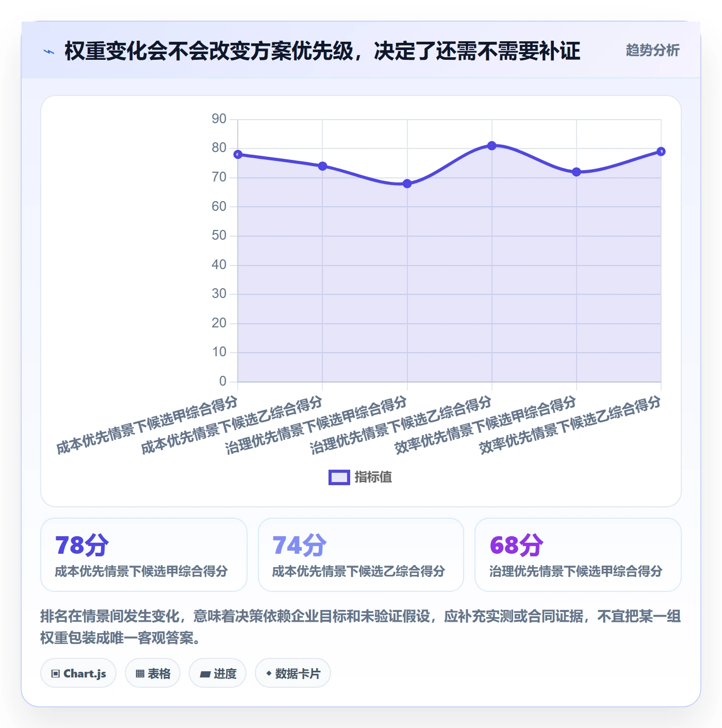
Task: Click the 指标值 legend text
Action: pyautogui.click(x=373, y=477)
